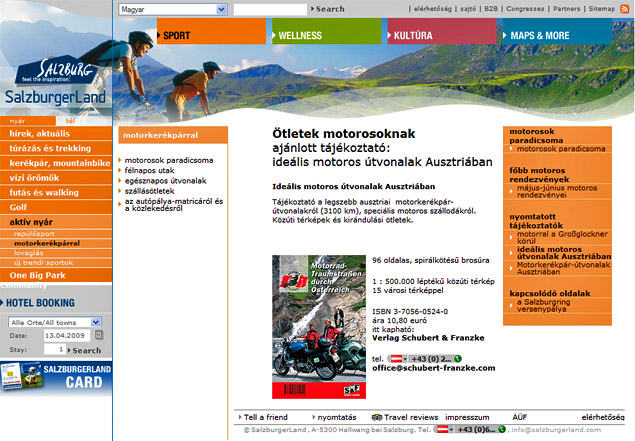Click Congresses in the top navigation

click(525, 9)
